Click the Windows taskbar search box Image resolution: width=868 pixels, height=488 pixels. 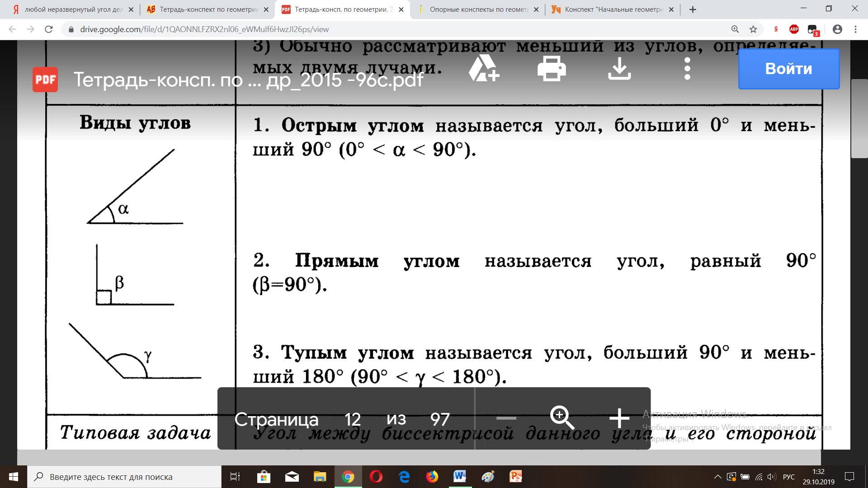[x=124, y=477]
